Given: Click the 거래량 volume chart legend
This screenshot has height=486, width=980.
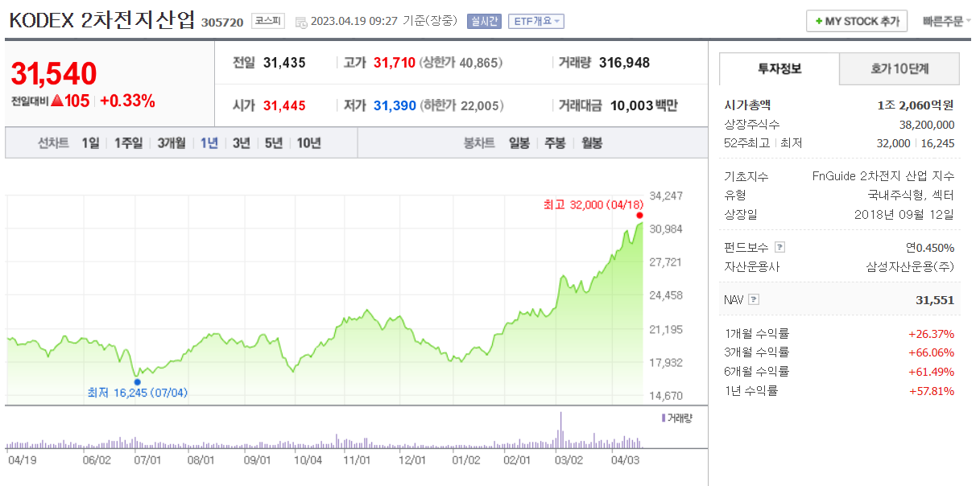Looking at the screenshot, I should pyautogui.click(x=676, y=418).
